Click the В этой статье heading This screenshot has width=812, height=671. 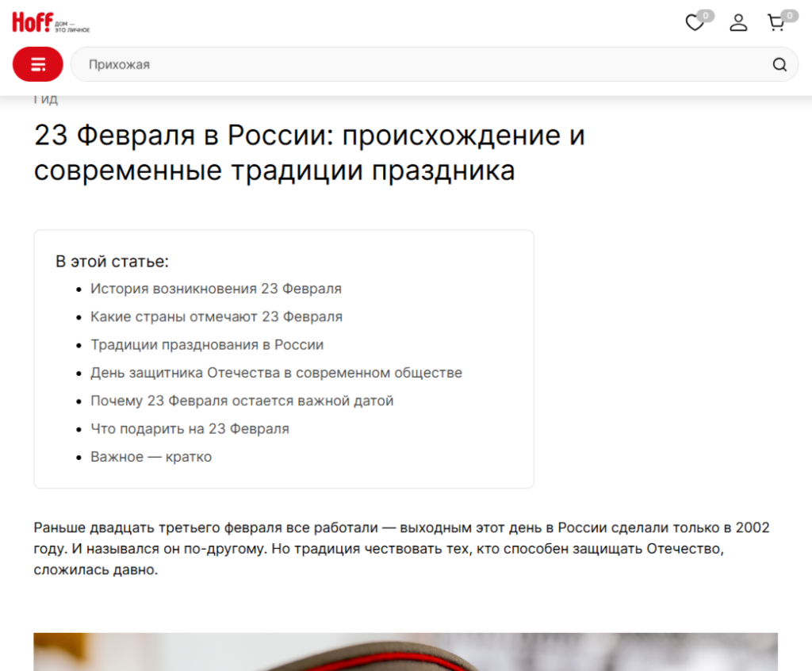(x=113, y=261)
